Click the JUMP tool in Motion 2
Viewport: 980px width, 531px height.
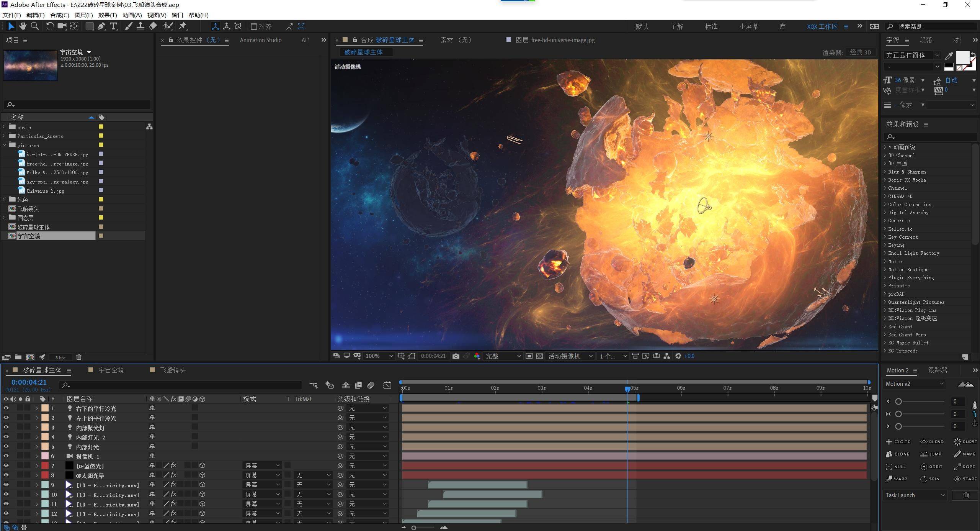click(931, 454)
